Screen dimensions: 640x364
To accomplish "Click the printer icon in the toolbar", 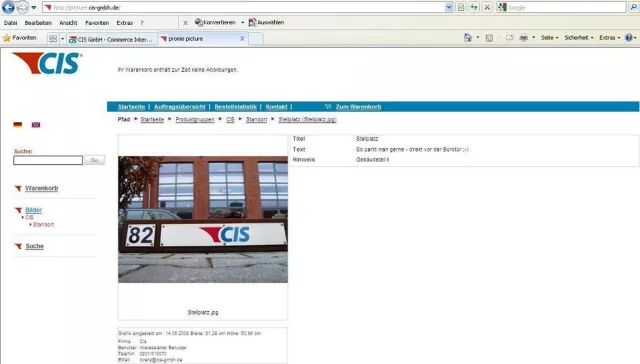I will [x=524, y=38].
